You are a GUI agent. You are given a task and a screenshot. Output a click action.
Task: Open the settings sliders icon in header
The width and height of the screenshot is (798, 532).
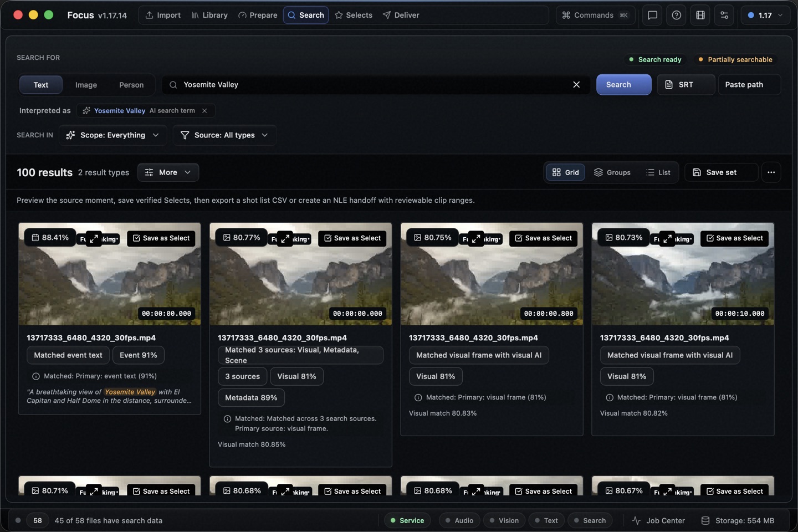click(x=724, y=15)
